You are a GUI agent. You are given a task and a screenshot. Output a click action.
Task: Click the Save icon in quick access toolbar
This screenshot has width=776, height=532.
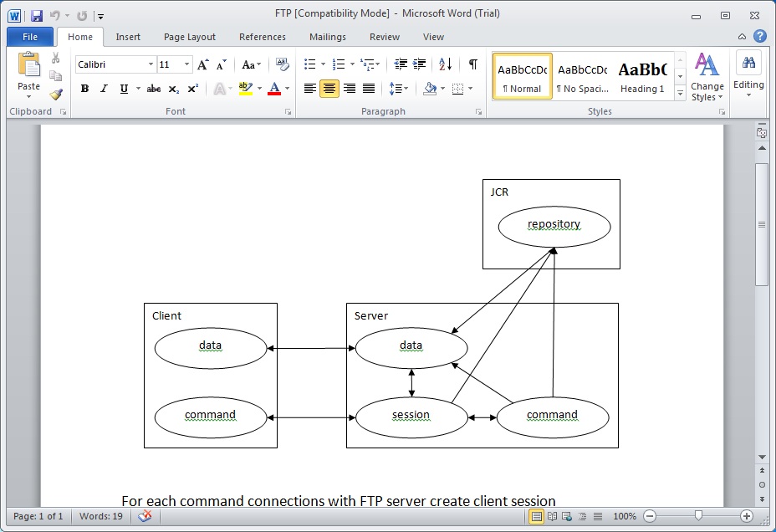coord(36,15)
